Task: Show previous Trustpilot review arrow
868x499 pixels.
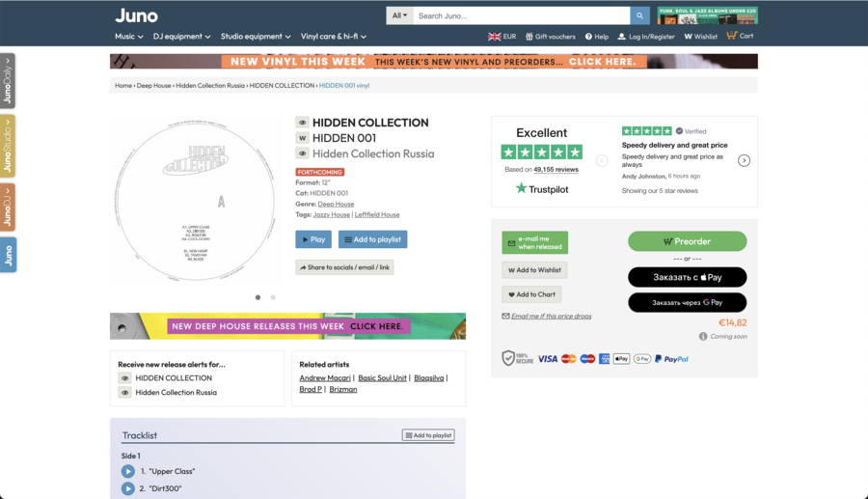Action: [602, 160]
